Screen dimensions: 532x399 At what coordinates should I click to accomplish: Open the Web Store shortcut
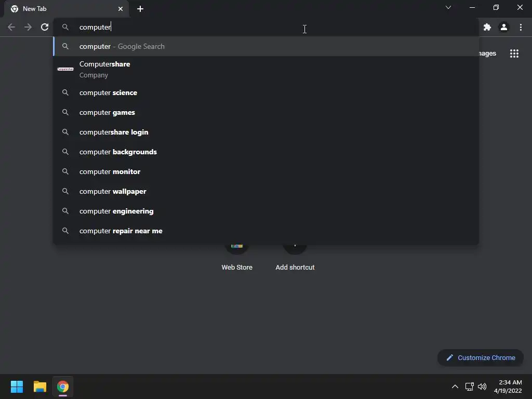tap(237, 258)
